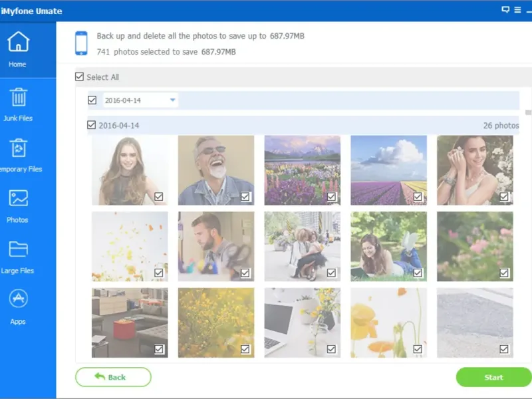Uncheck the yellow poppies photo
532x399 pixels.
tap(418, 349)
